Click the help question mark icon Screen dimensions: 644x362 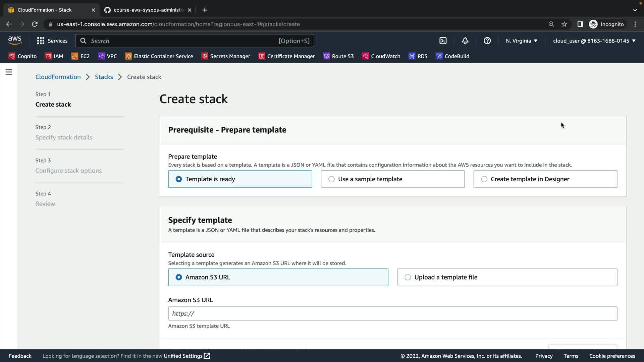coord(487,41)
